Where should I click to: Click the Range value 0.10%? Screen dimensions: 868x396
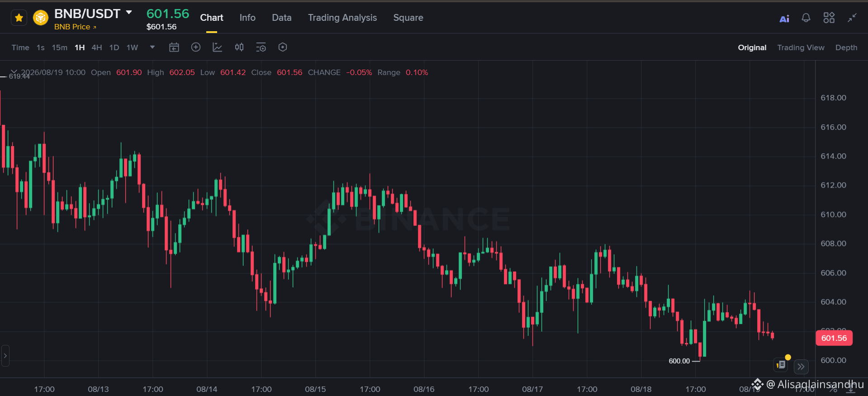point(417,72)
